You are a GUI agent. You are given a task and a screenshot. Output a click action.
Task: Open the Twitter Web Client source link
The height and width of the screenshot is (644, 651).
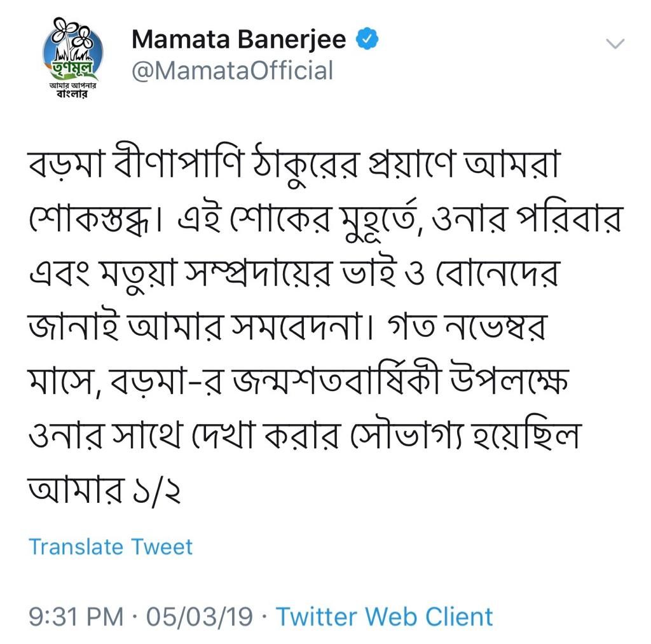coord(385,616)
